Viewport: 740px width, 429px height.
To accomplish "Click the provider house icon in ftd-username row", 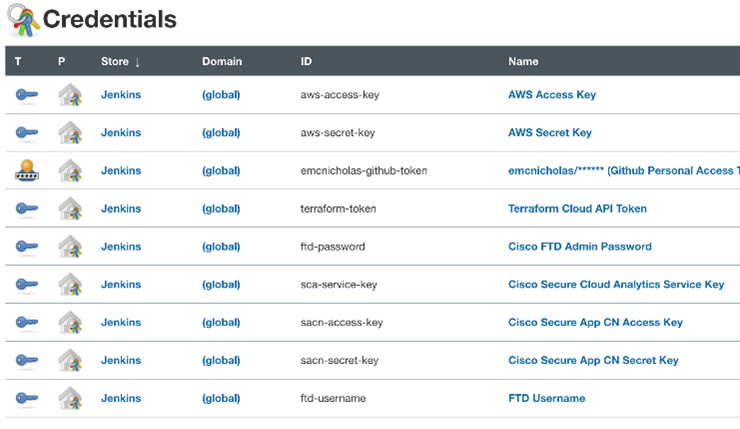I will coord(70,398).
